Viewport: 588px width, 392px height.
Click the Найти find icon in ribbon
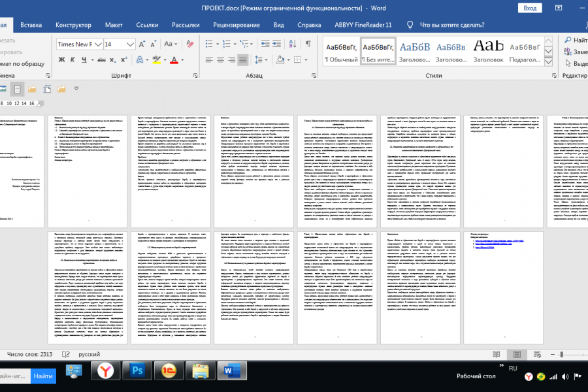click(x=576, y=40)
